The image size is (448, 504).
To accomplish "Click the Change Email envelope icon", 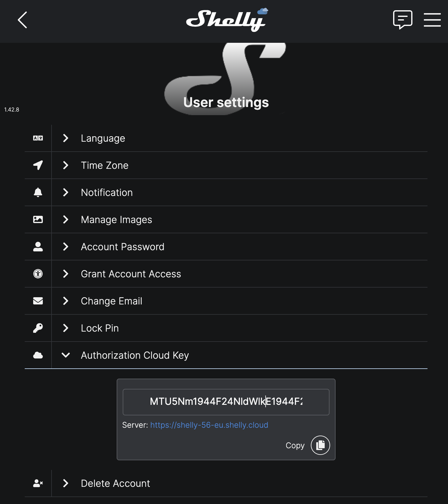I will coord(38,301).
